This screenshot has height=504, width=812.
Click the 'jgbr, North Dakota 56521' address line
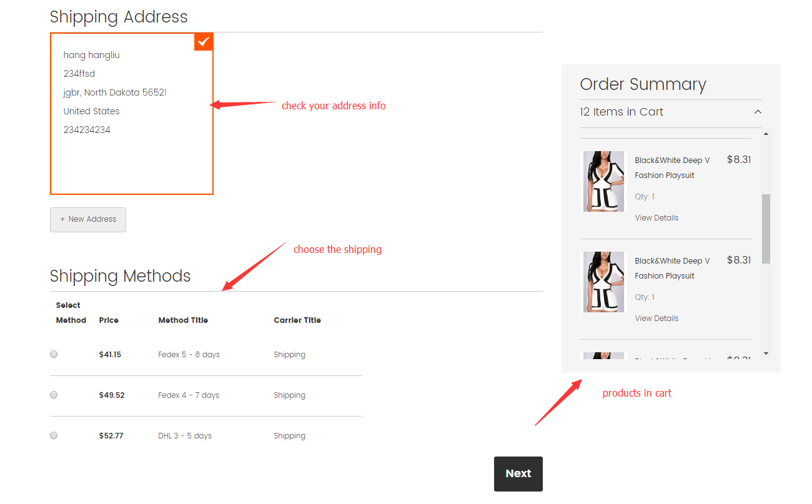[x=115, y=92]
